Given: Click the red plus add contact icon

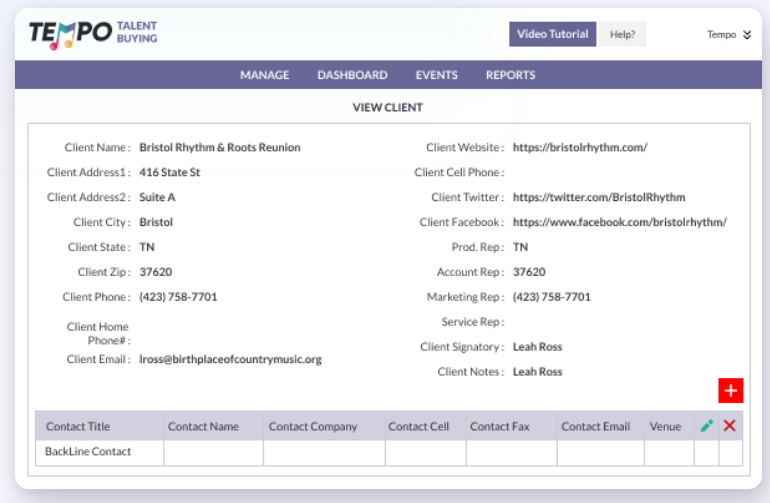Looking at the screenshot, I should pos(730,391).
